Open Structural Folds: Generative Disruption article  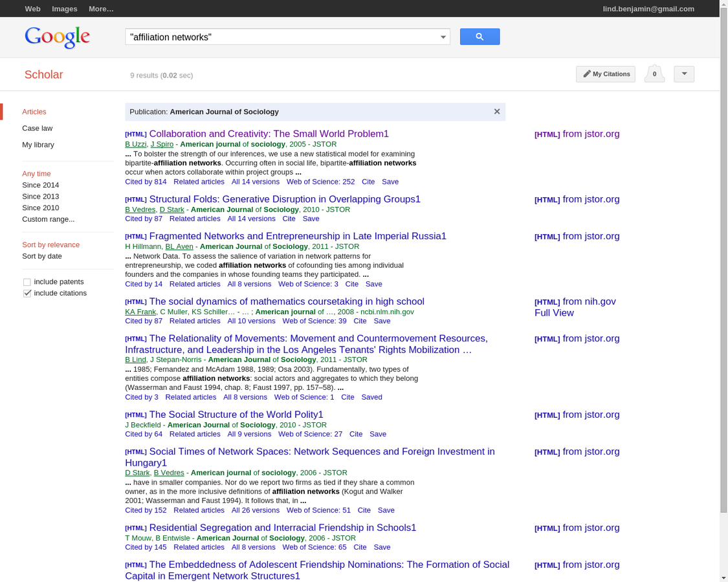pos(285,199)
